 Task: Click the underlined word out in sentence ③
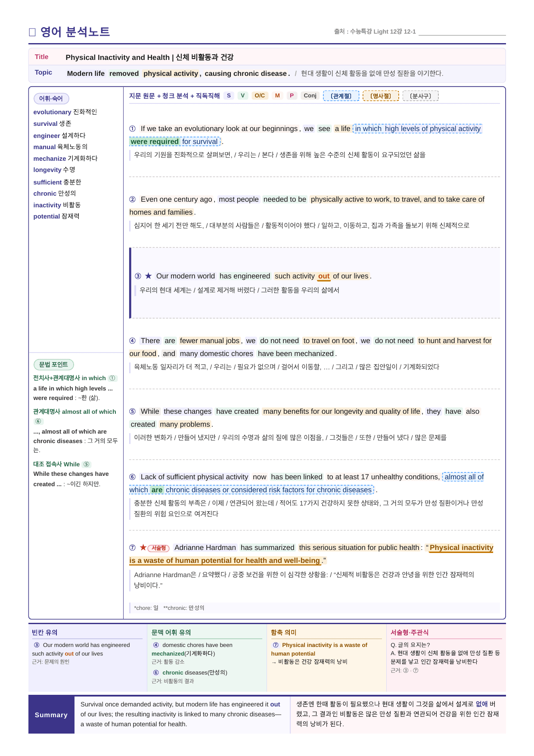coord(324,276)
